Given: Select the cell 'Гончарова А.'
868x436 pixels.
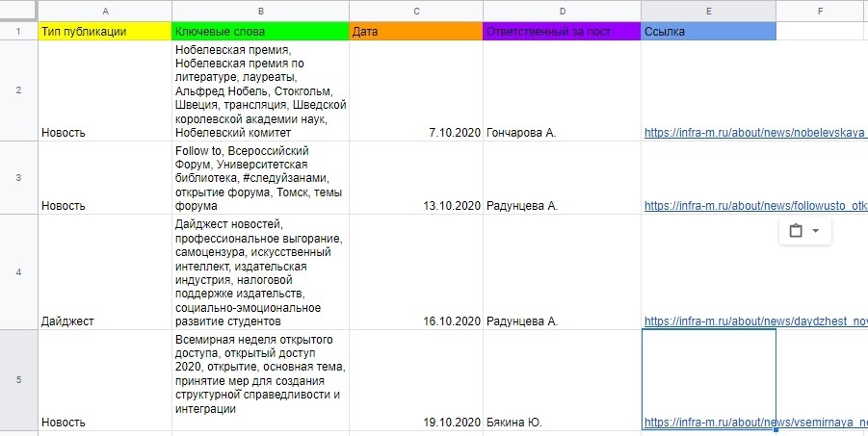Looking at the screenshot, I should tap(563, 90).
